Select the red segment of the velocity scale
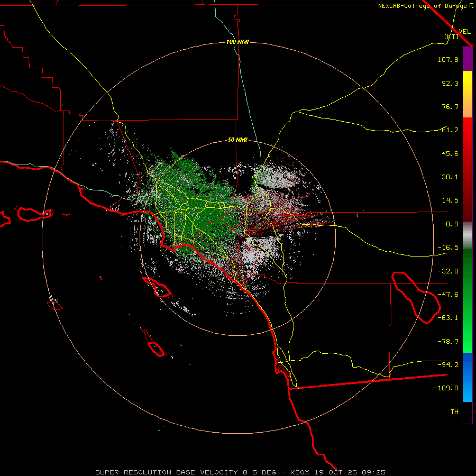 point(467,169)
